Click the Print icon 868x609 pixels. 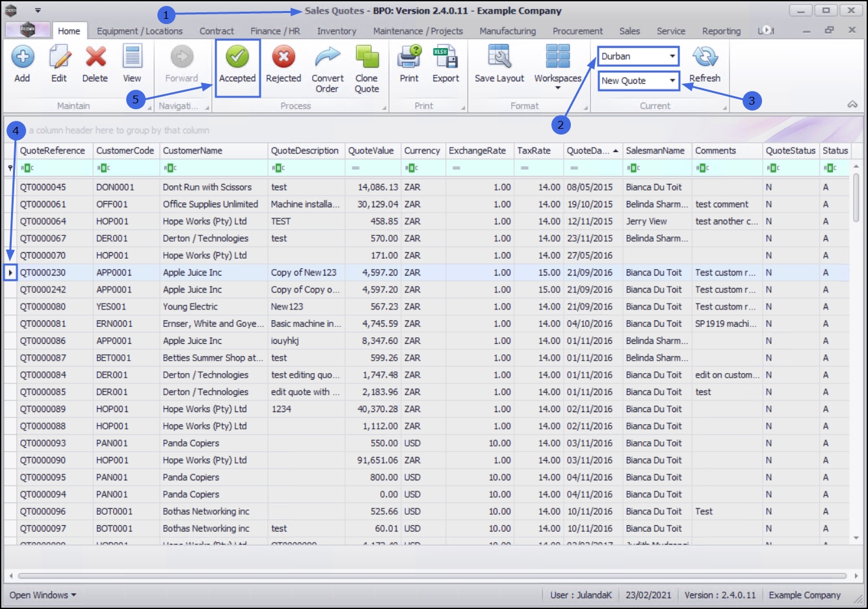[410, 57]
